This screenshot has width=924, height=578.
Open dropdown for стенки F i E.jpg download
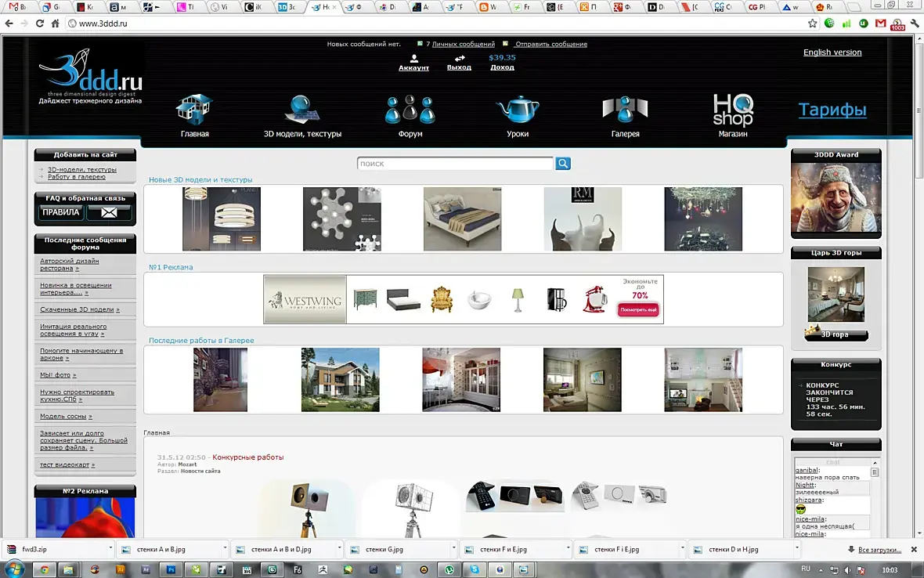pos(682,548)
